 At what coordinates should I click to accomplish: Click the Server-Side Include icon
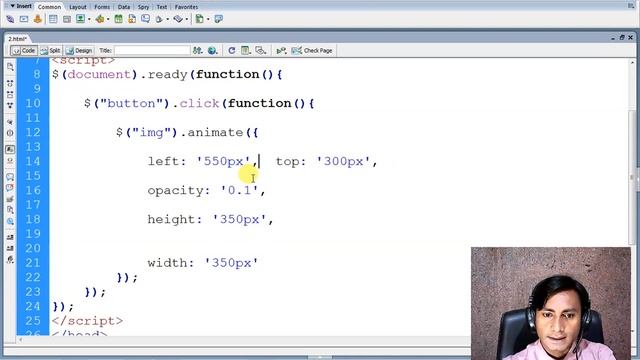132,19
